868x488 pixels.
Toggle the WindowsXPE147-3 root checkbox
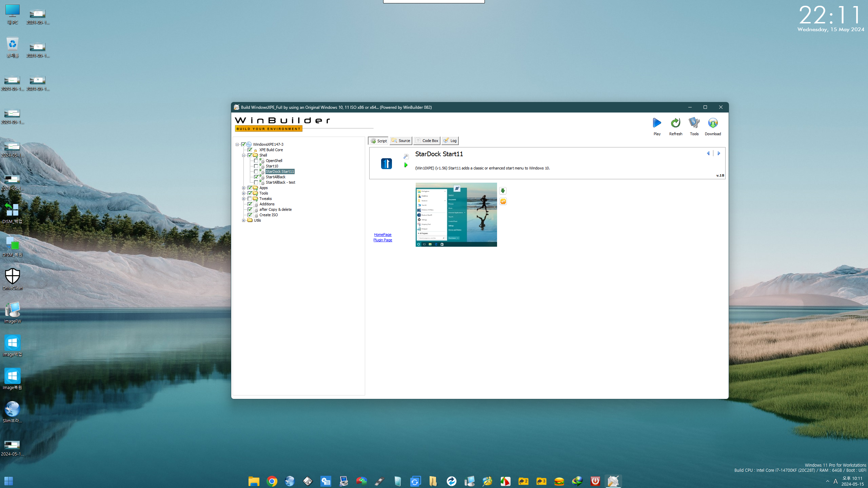point(243,144)
